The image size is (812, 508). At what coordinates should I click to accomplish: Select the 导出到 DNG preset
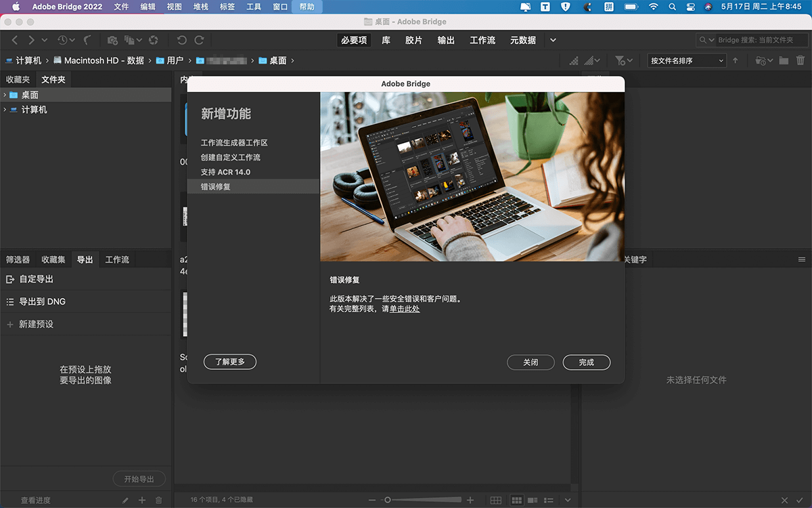86,301
